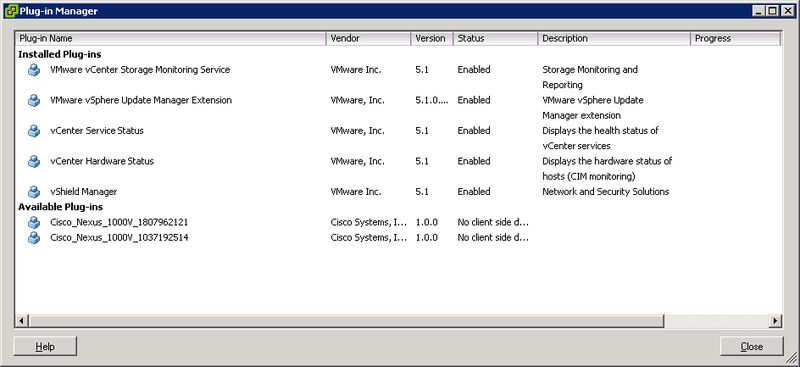Sort by the Version column header

(x=432, y=38)
